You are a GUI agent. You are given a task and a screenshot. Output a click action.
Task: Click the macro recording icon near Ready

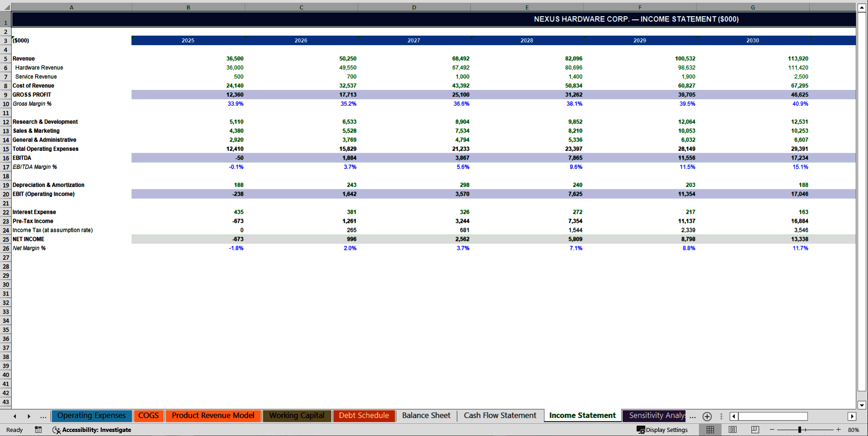(x=38, y=430)
